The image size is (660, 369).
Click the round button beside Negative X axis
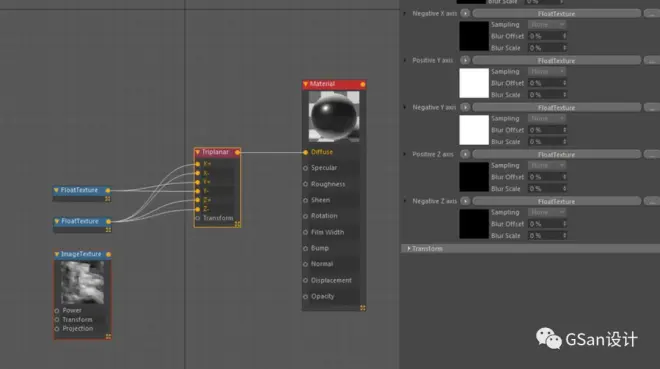(x=465, y=13)
